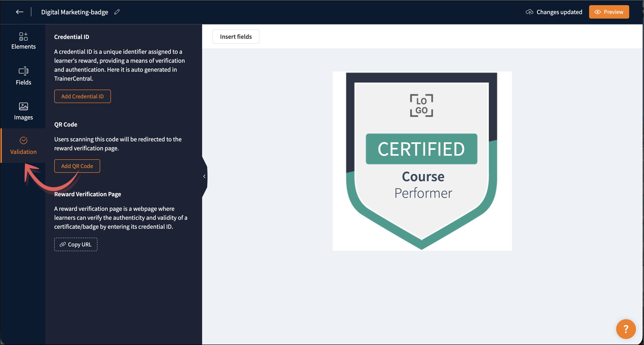Click the Insert fields button
The width and height of the screenshot is (644, 345).
coord(236,37)
